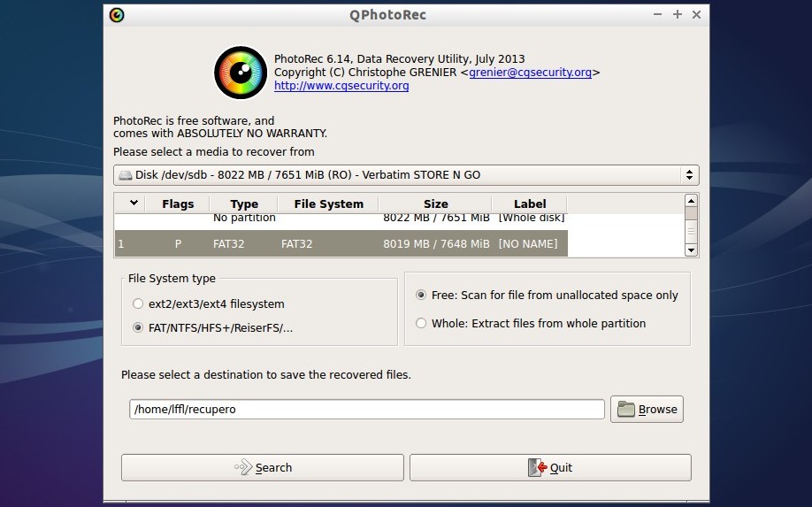The width and height of the screenshot is (812, 507).
Task: Click the partition list scroll down arrow
Action: tap(691, 250)
